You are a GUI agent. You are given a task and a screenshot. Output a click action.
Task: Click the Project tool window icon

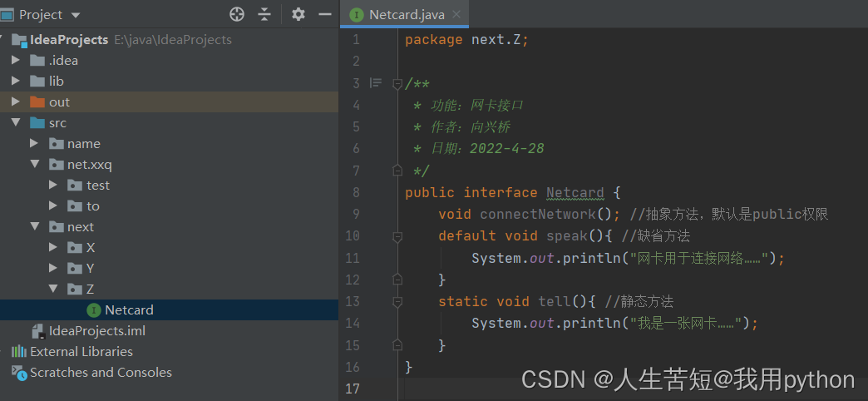(7, 15)
